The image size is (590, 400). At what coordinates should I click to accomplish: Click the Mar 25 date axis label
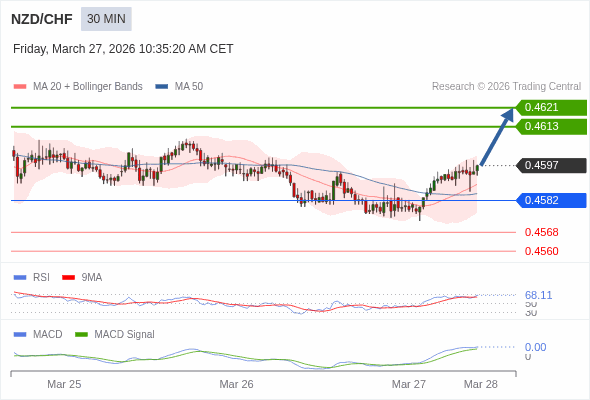(64, 384)
